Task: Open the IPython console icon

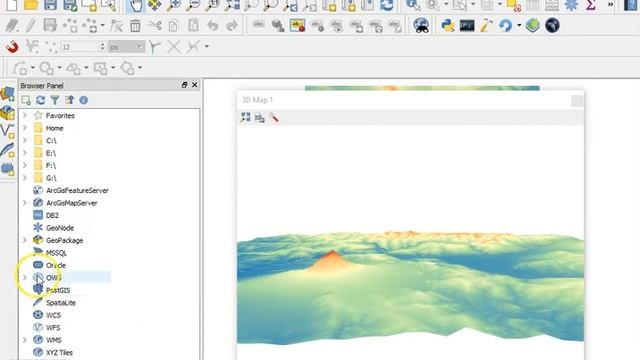Action: (x=467, y=26)
